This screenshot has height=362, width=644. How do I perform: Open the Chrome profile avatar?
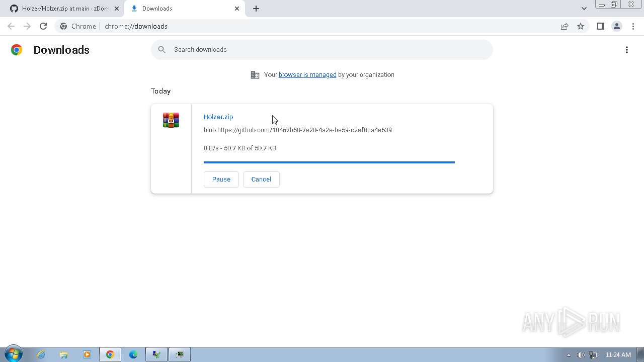[616, 26]
